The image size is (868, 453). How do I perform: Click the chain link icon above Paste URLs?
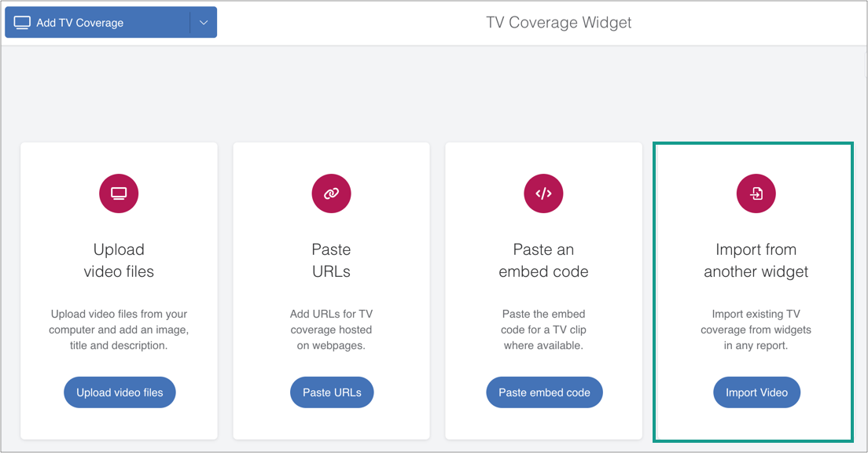pyautogui.click(x=331, y=193)
